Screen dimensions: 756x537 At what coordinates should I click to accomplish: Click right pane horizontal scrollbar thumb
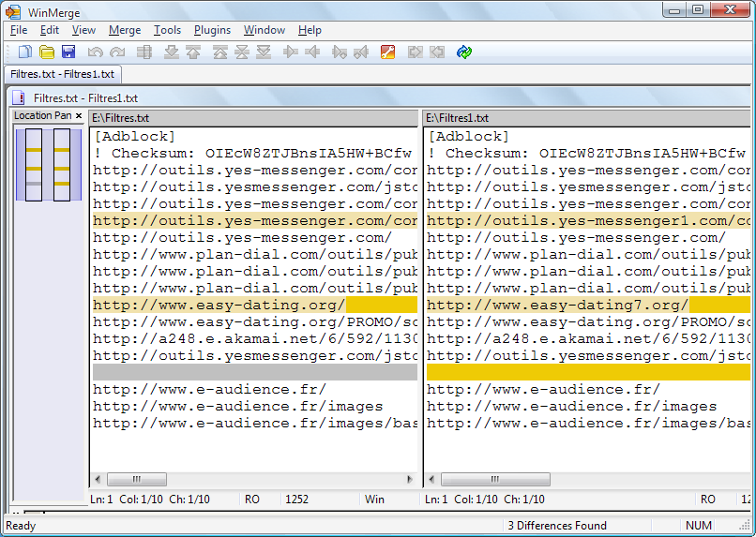click(495, 479)
